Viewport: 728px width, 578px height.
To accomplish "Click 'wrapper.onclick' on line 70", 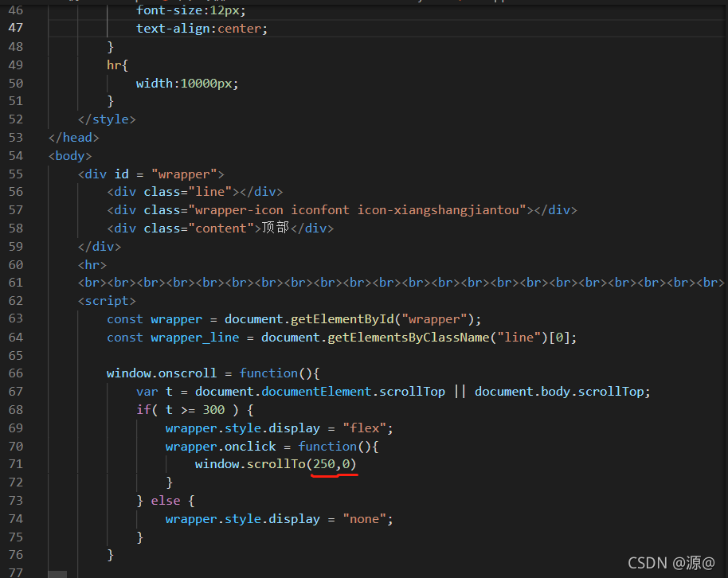I will click(221, 447).
